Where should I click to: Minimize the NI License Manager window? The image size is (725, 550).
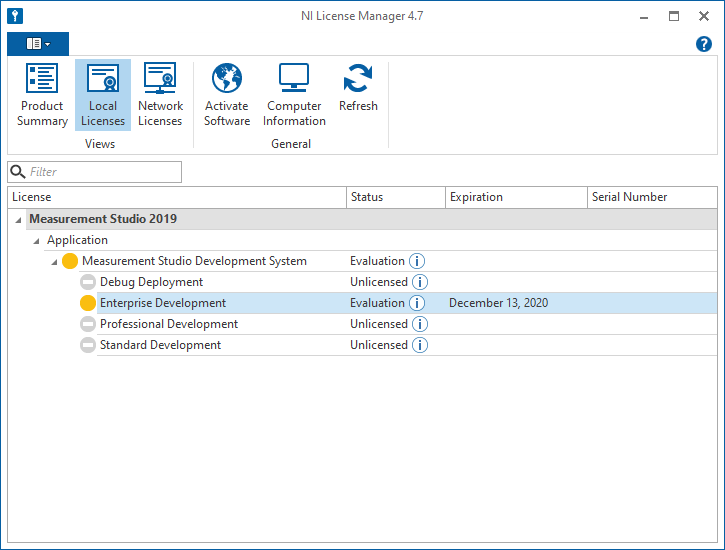point(644,17)
